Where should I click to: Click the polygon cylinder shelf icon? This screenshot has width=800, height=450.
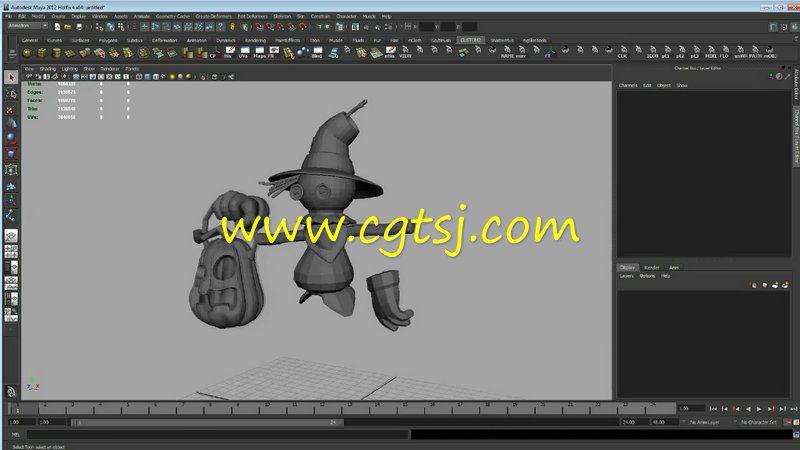(56, 52)
